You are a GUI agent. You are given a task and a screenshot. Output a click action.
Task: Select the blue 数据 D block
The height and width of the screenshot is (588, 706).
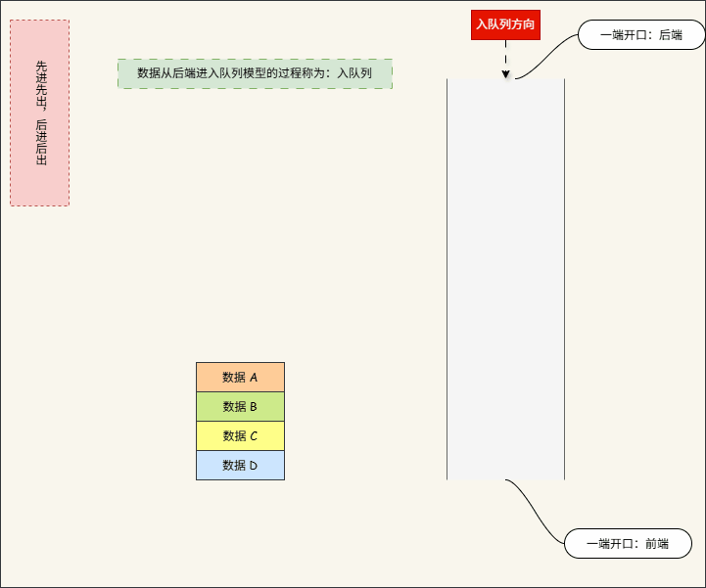click(x=240, y=465)
